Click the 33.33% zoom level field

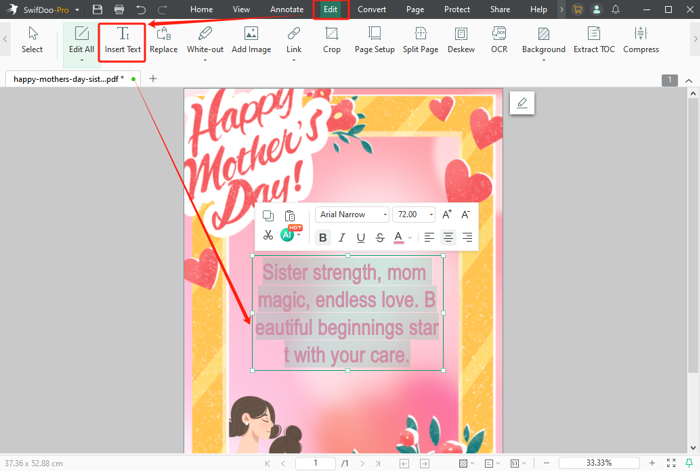click(x=599, y=463)
